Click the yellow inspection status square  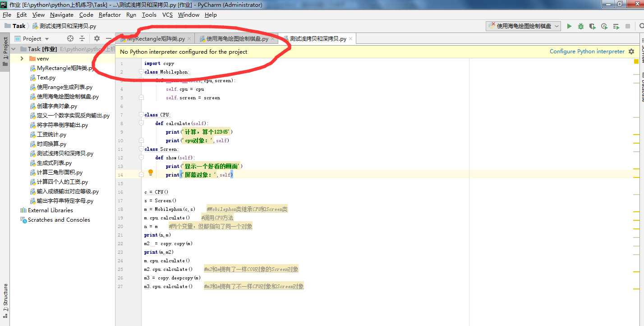pyautogui.click(x=636, y=61)
